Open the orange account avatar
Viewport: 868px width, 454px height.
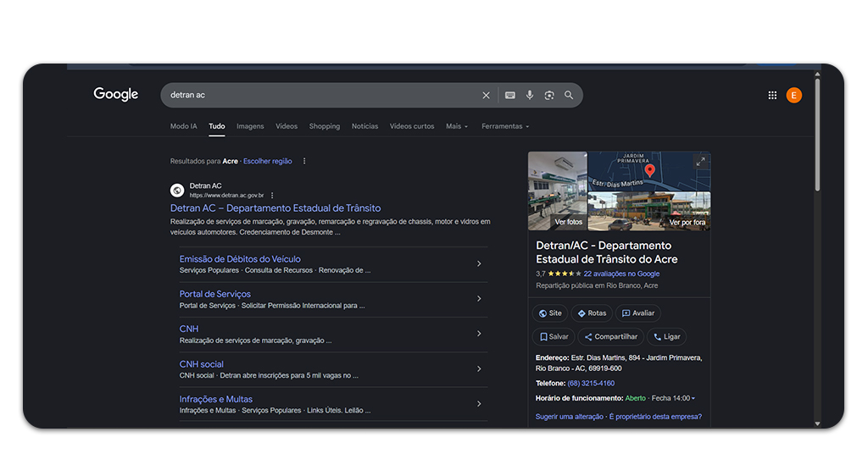(x=793, y=96)
